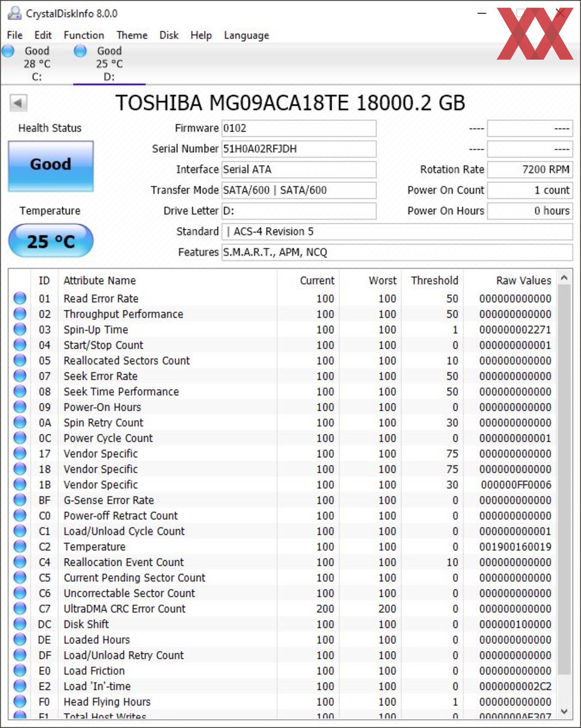Select the Load/Unload Retry Count row text
This screenshot has height=728, width=581.
pyautogui.click(x=123, y=655)
